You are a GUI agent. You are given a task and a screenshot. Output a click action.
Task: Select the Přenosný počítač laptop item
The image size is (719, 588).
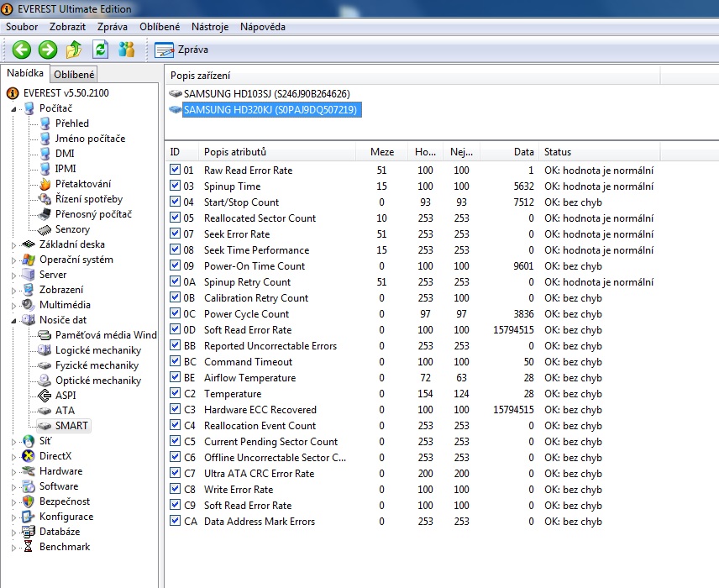(x=86, y=214)
